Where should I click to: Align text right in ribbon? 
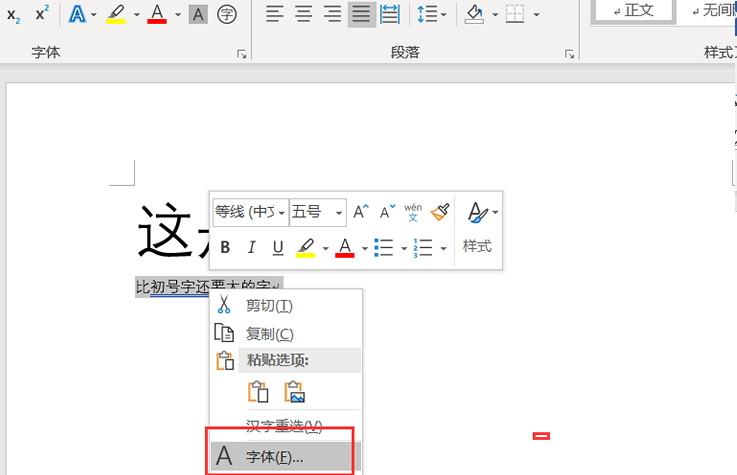(x=332, y=14)
